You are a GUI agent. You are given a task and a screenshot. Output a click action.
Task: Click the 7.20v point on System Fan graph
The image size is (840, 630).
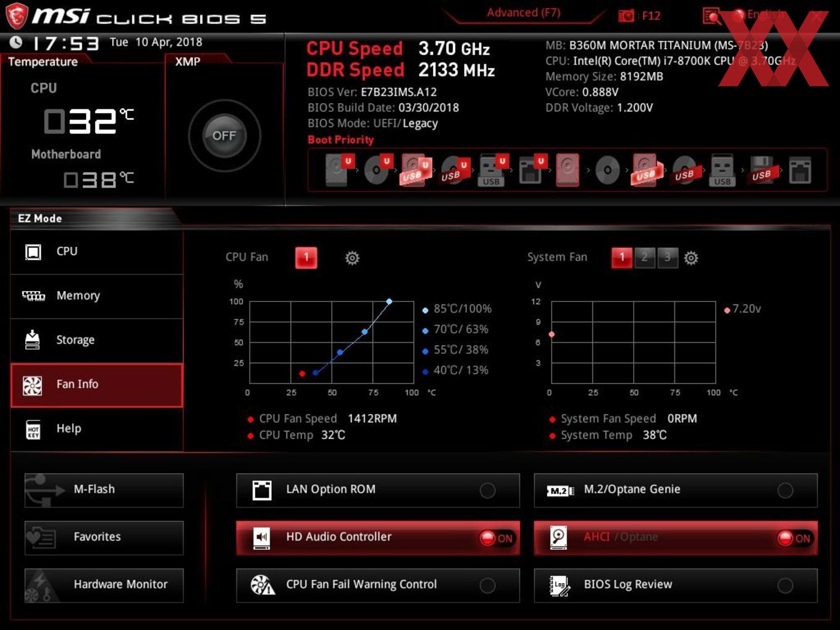(x=552, y=334)
